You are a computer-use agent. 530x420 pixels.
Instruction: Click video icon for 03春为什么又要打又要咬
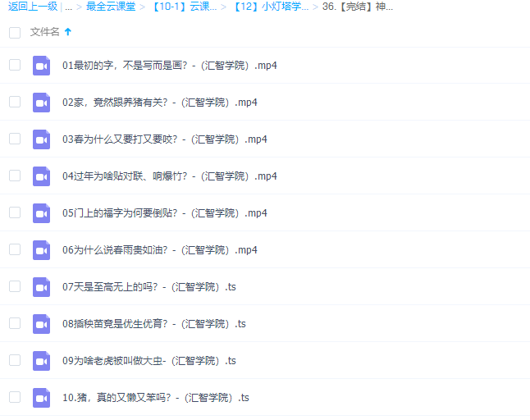pos(41,139)
